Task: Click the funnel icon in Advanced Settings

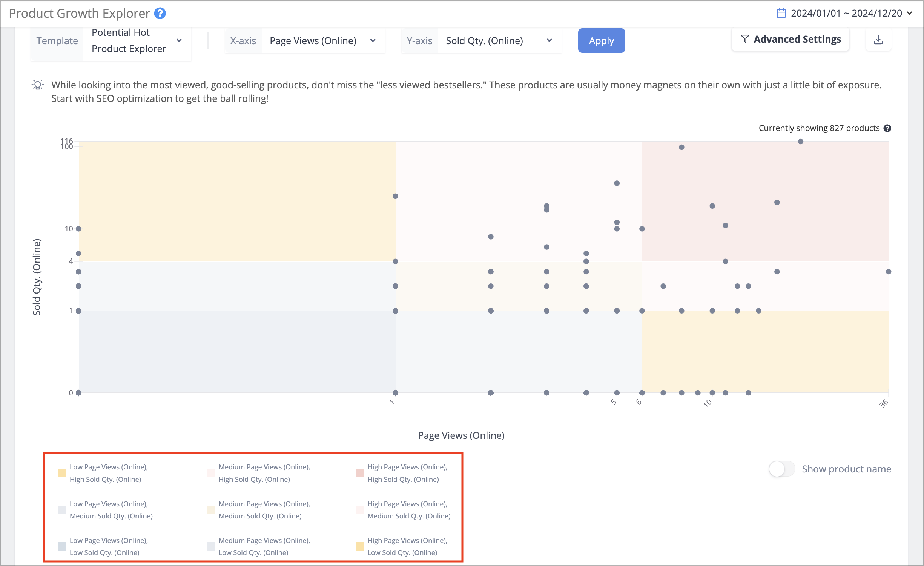Action: [745, 39]
